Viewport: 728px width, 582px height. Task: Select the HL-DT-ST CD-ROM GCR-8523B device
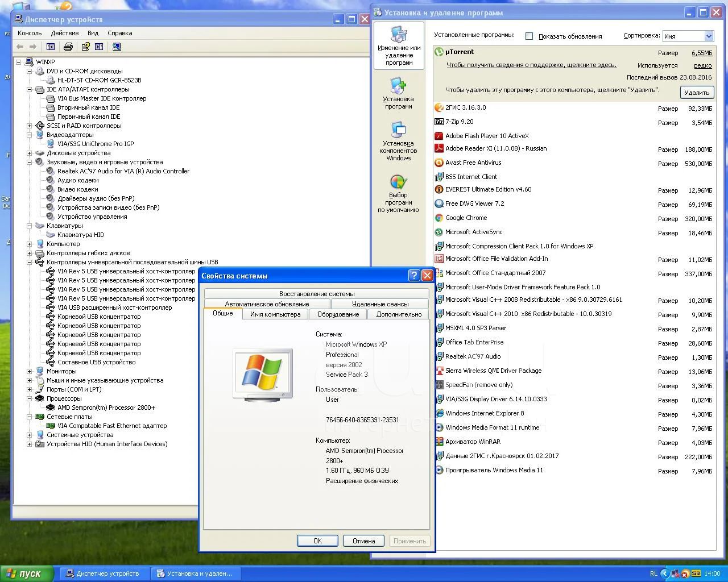[99, 80]
